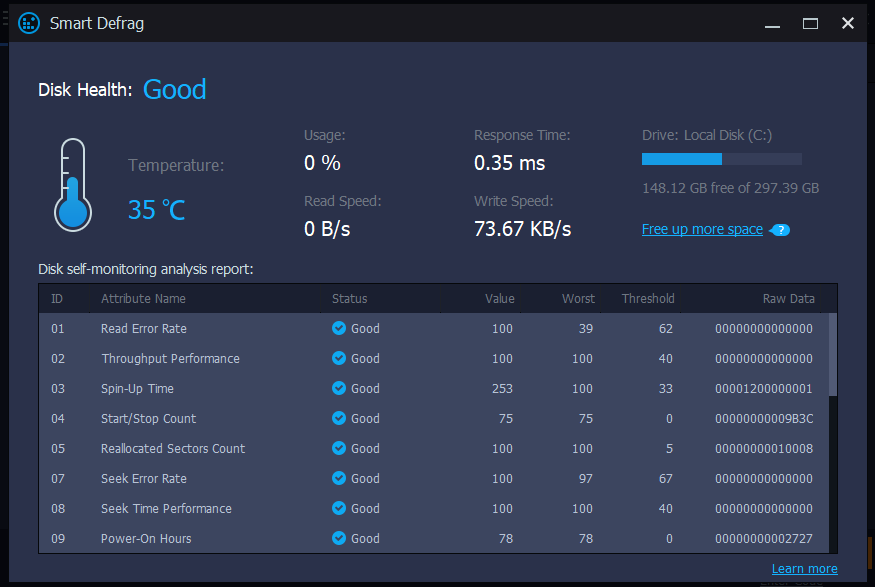Open the Learn more link
The image size is (875, 587).
pos(804,569)
